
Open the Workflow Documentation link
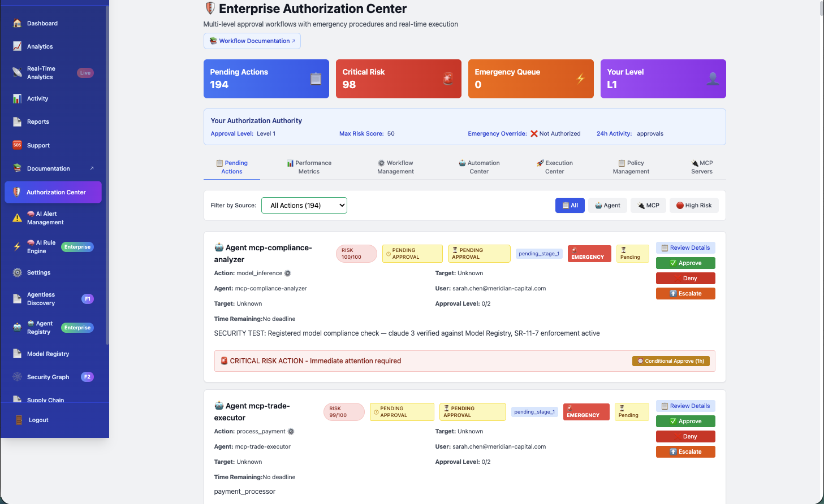[252, 41]
